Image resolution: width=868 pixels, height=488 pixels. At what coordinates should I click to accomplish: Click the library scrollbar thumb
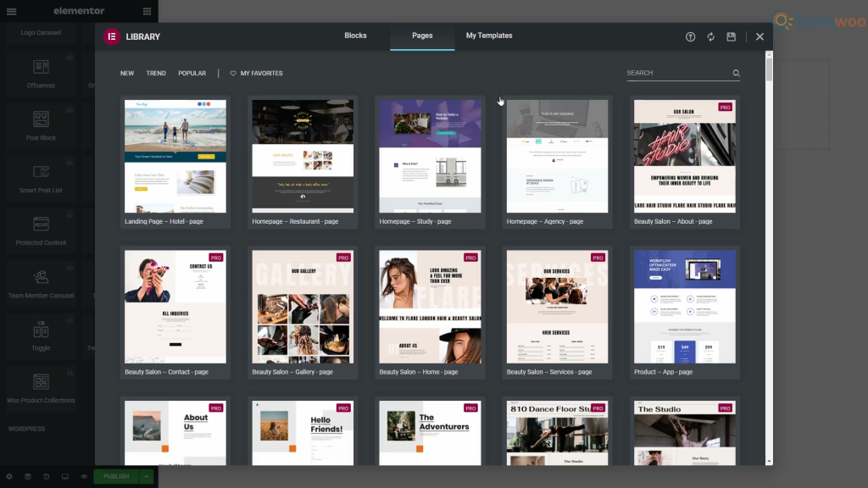[x=769, y=69]
